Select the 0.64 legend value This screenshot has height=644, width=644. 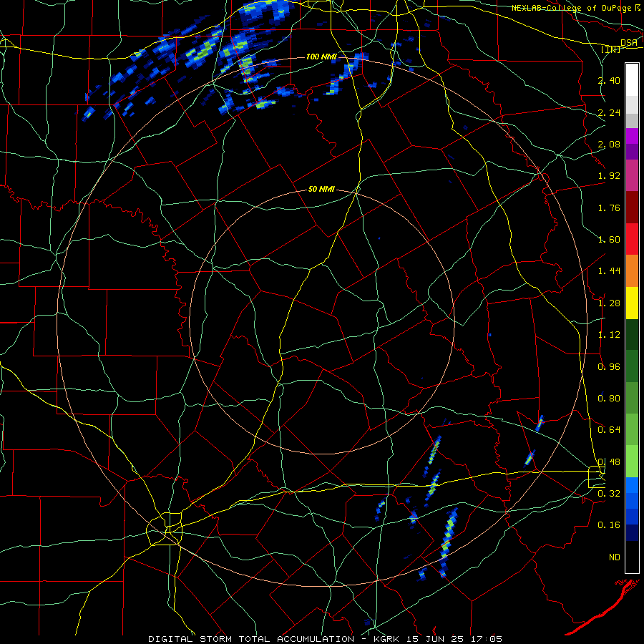[609, 430]
